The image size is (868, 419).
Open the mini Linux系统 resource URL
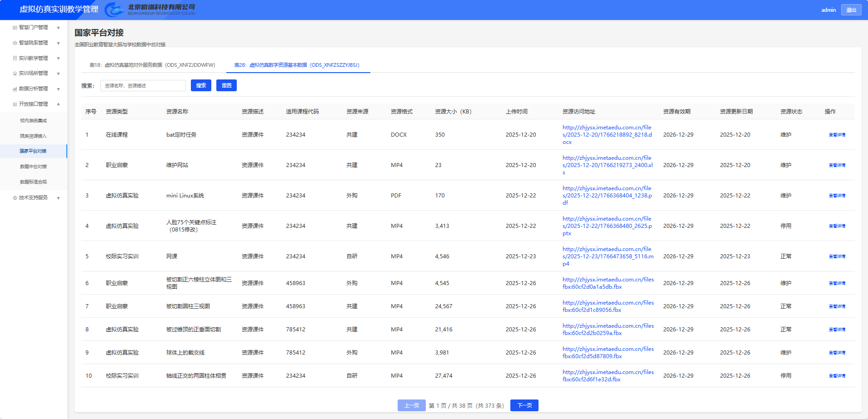tap(607, 196)
